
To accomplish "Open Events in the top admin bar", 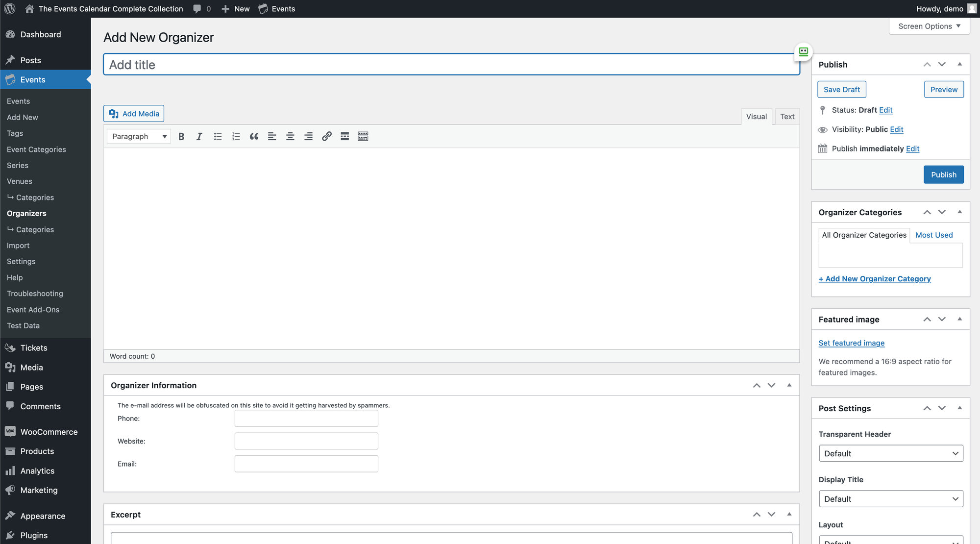I will tap(277, 9).
